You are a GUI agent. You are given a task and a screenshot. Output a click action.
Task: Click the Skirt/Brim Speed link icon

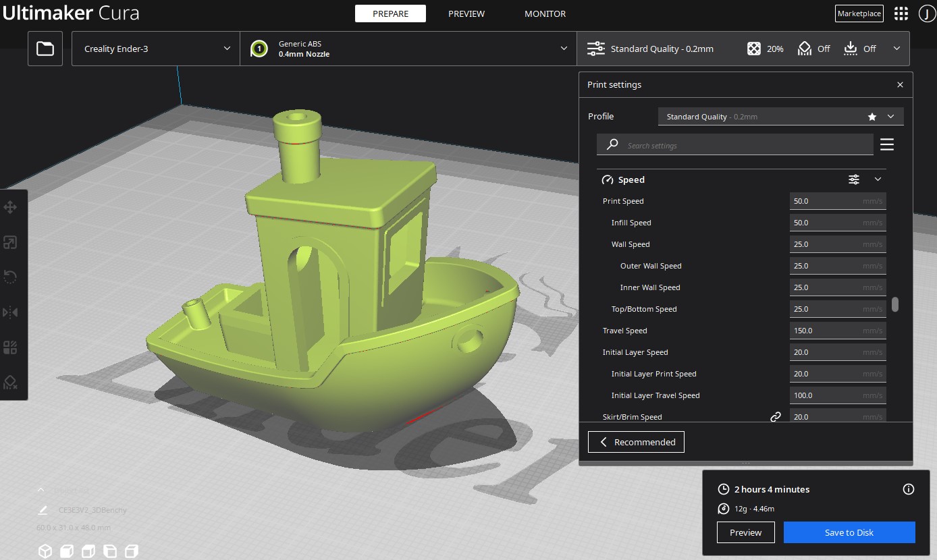click(x=776, y=417)
